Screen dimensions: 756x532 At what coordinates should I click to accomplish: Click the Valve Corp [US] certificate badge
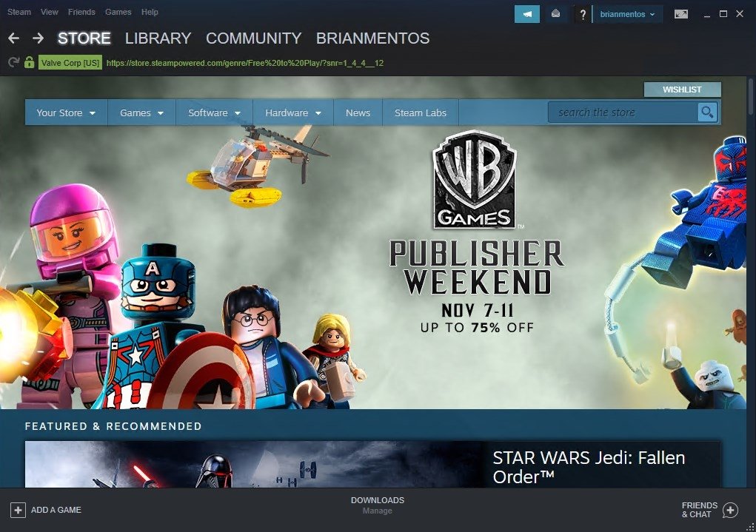pyautogui.click(x=70, y=63)
